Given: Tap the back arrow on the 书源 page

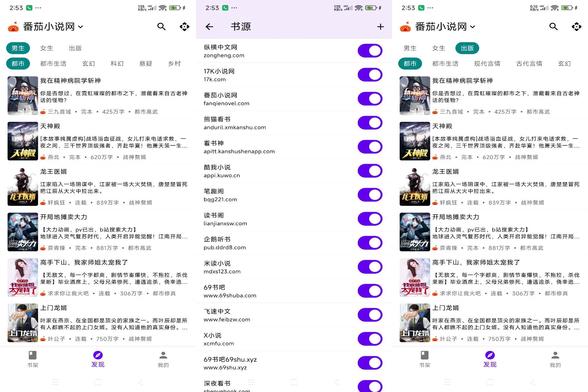Looking at the screenshot, I should tap(209, 27).
